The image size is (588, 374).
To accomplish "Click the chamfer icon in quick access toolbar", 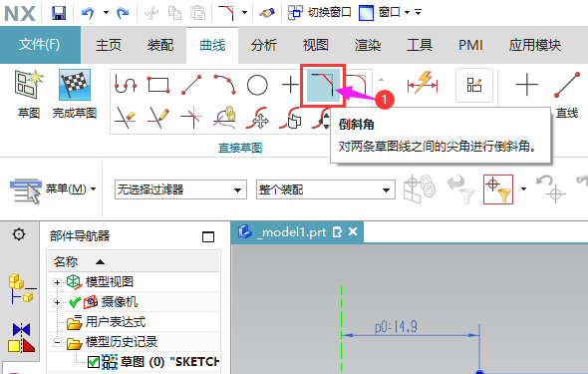I will (226, 13).
